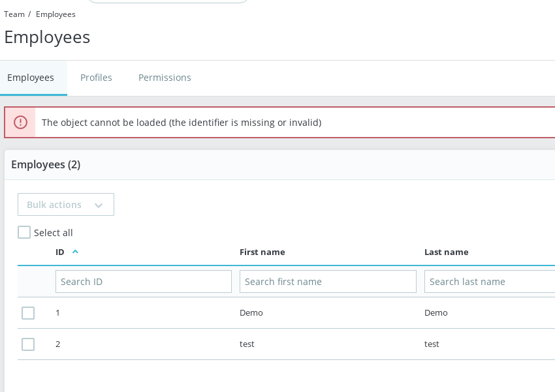Check the checkbox for employee ID 1
555x392 pixels.
28,313
